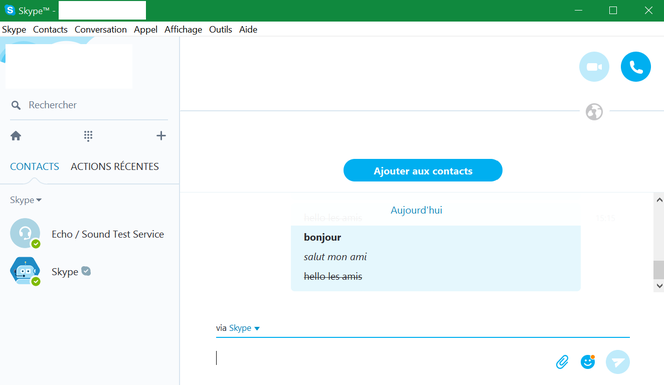Open the Affichage menu
Viewport: 664px width, 385px height.
(x=183, y=30)
